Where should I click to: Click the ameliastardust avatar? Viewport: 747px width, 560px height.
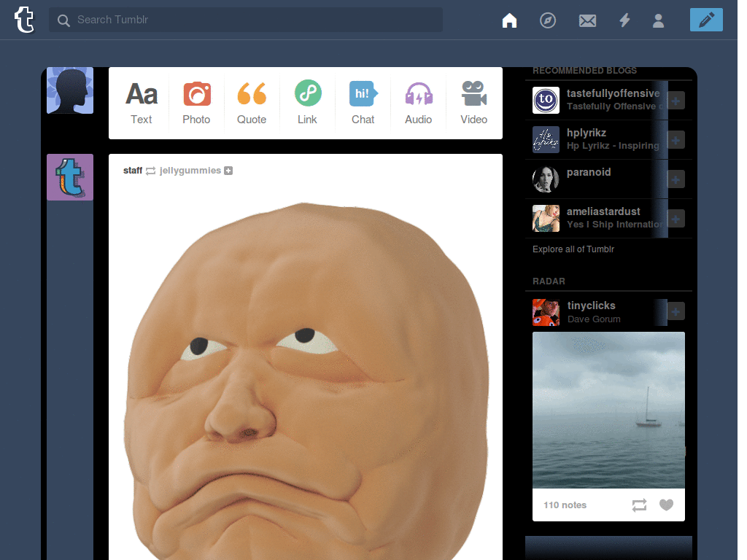coord(546,219)
